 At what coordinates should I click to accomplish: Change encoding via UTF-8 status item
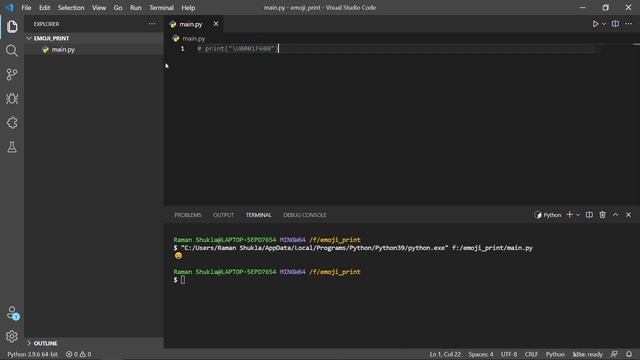(x=509, y=354)
